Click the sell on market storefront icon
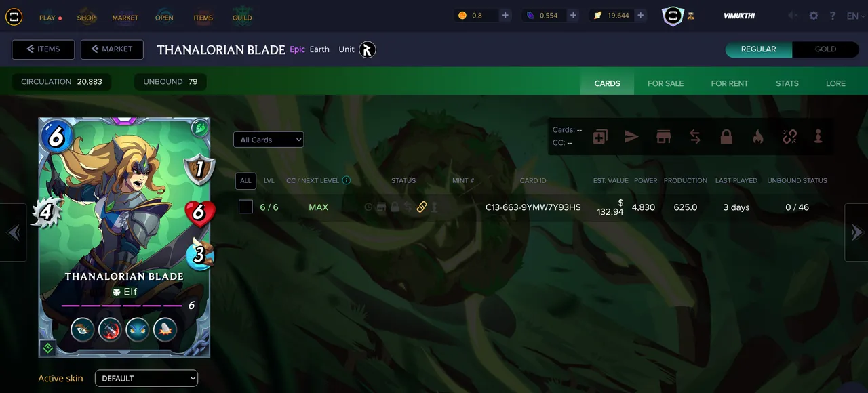The height and width of the screenshot is (393, 868). coord(663,137)
